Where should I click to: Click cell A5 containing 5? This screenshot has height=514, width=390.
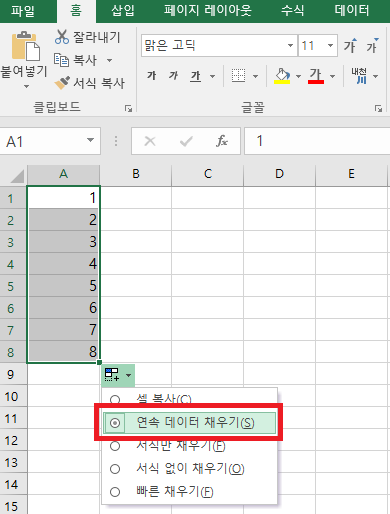(63, 286)
